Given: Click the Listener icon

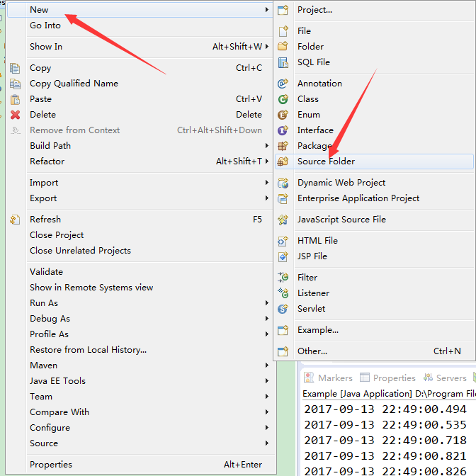Looking at the screenshot, I should (283, 293).
